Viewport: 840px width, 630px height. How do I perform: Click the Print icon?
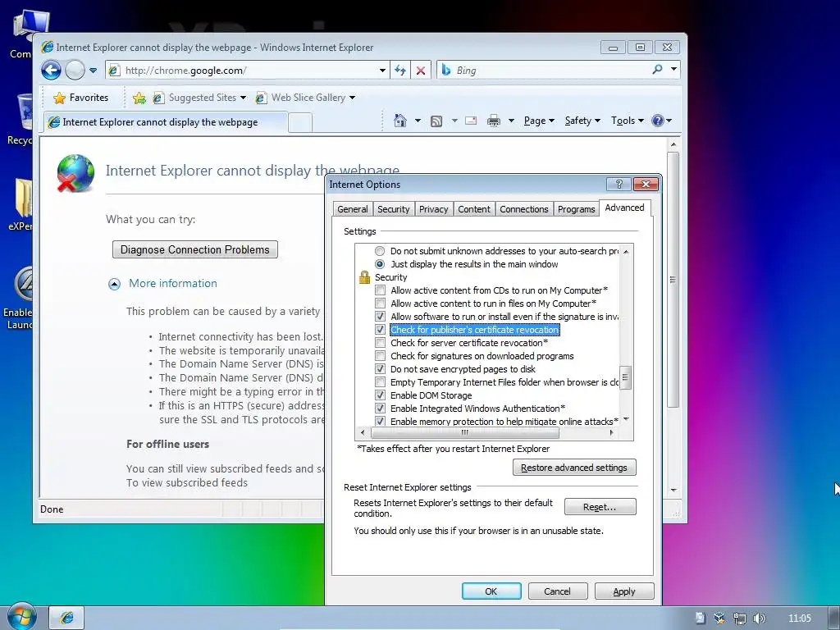(x=493, y=121)
